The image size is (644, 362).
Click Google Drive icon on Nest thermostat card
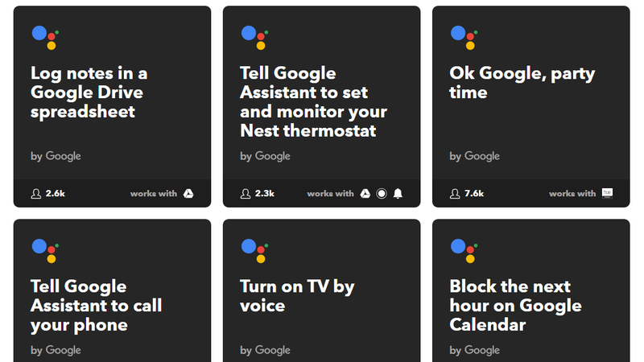(365, 193)
